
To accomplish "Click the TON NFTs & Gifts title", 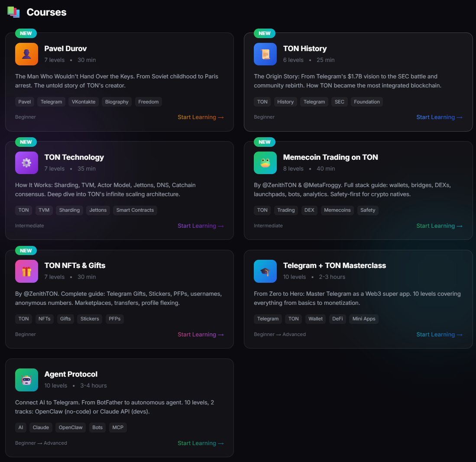I will (74, 265).
